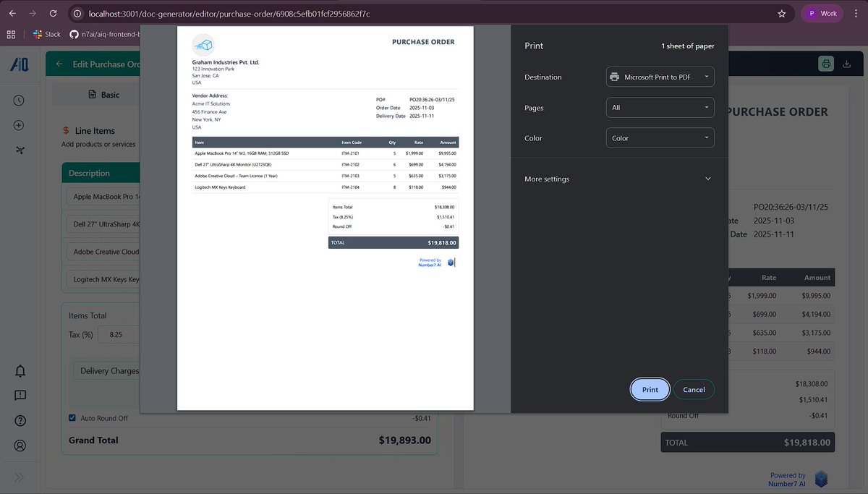Image resolution: width=868 pixels, height=494 pixels.
Task: Click the Adobe Creative Cloud description field
Action: 103,252
